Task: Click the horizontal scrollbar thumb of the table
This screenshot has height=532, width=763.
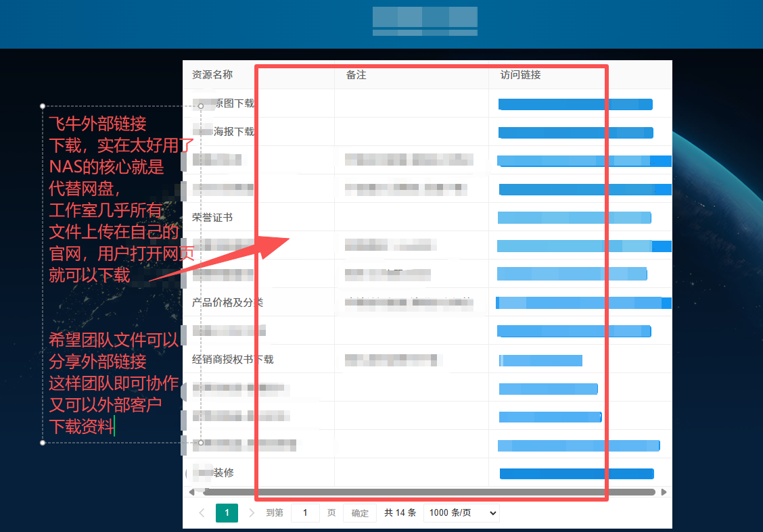Action: [429, 492]
